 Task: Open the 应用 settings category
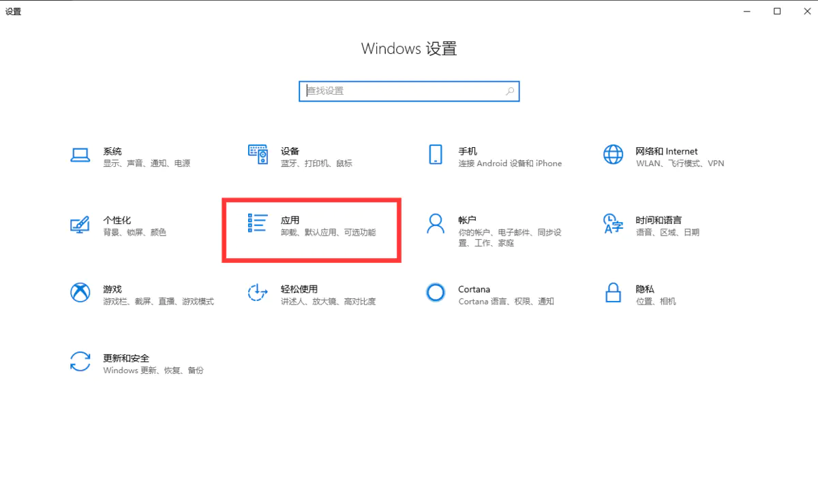290,220
